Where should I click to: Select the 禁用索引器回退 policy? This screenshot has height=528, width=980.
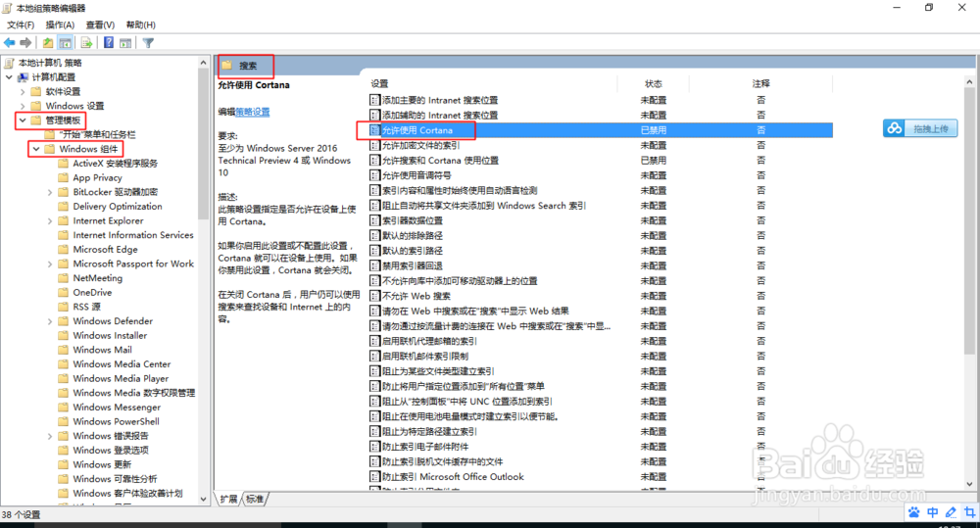pos(413,265)
